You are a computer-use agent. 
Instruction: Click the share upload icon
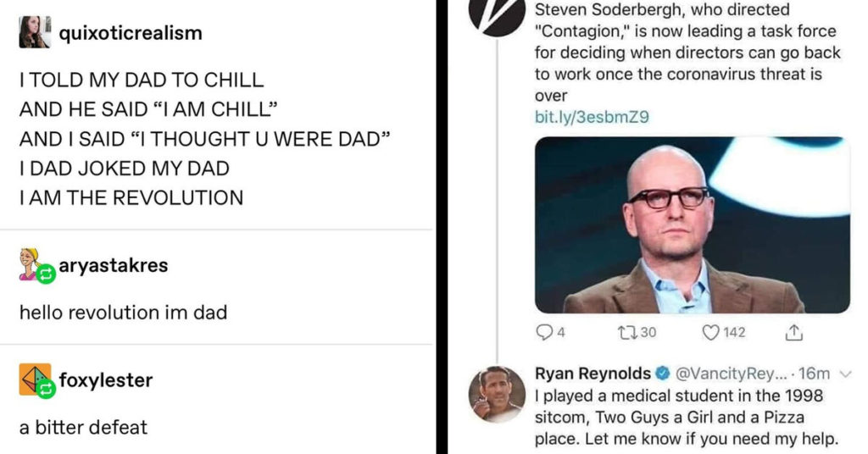[x=793, y=332]
